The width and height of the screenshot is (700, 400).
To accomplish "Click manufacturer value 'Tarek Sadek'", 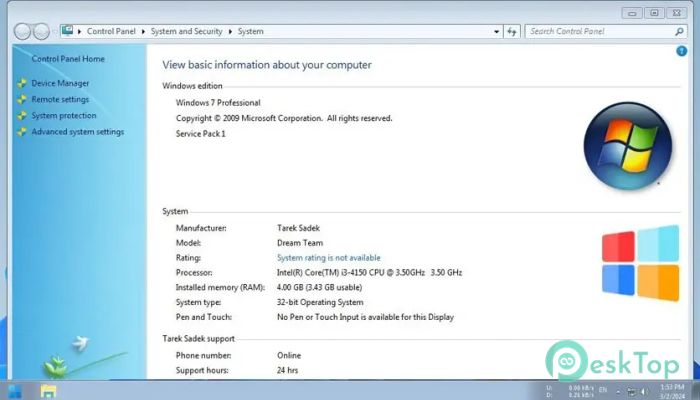I will coord(298,228).
